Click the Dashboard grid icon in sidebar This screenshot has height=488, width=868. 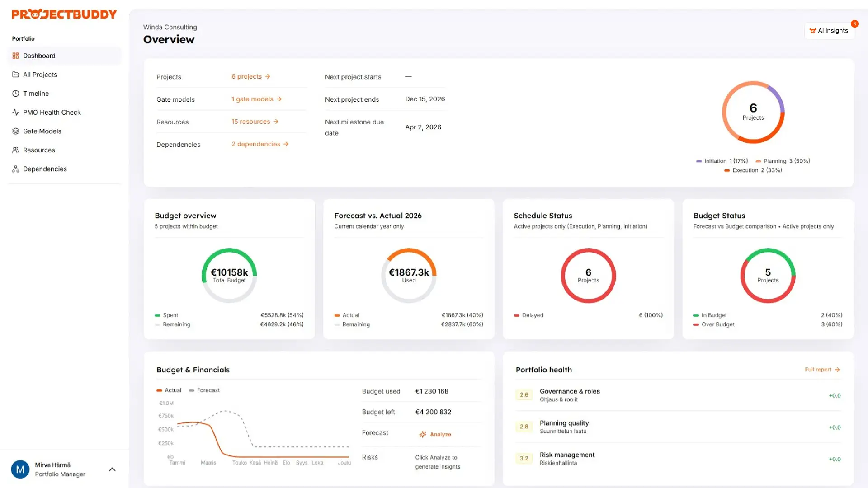click(x=15, y=56)
